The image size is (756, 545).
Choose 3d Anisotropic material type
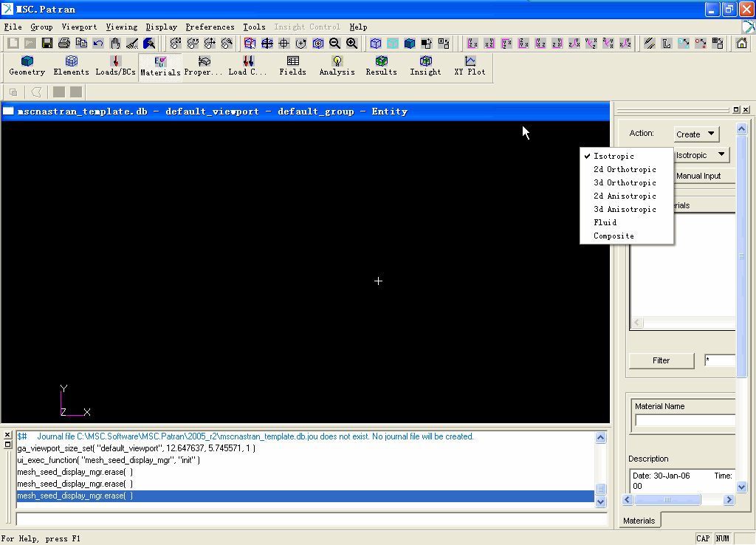[x=626, y=209]
